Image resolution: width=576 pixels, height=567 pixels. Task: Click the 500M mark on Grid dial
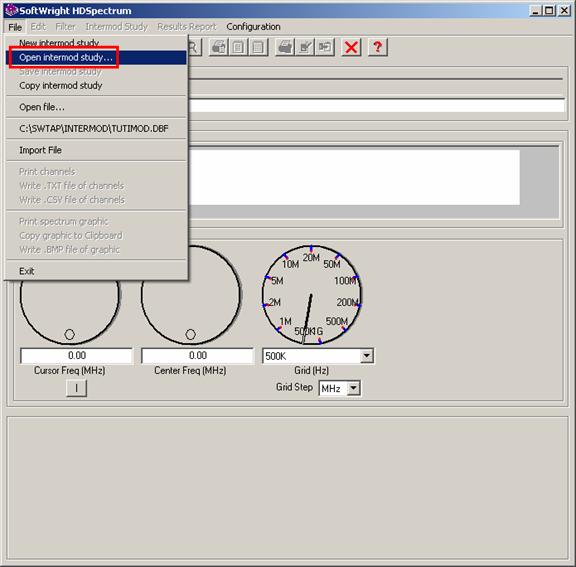coord(337,321)
